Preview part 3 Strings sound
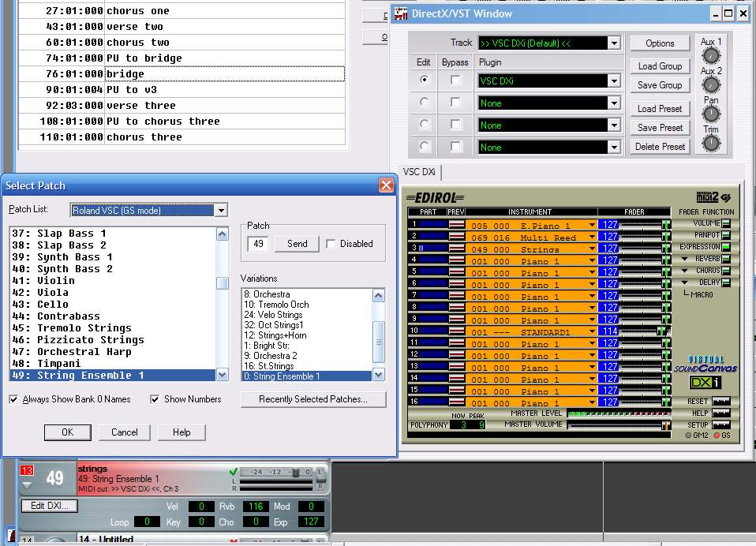This screenshot has height=546, width=756. point(457,248)
